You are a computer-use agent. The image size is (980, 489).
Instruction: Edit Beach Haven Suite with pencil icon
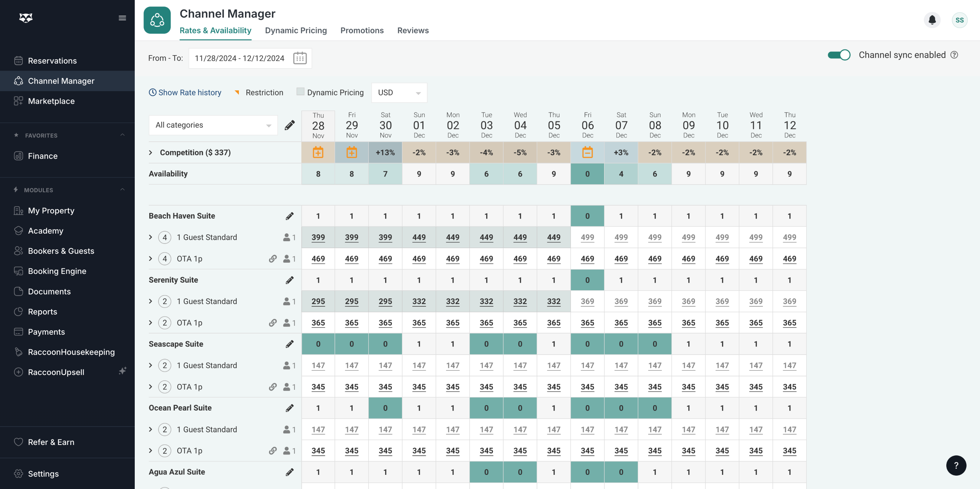[290, 216]
